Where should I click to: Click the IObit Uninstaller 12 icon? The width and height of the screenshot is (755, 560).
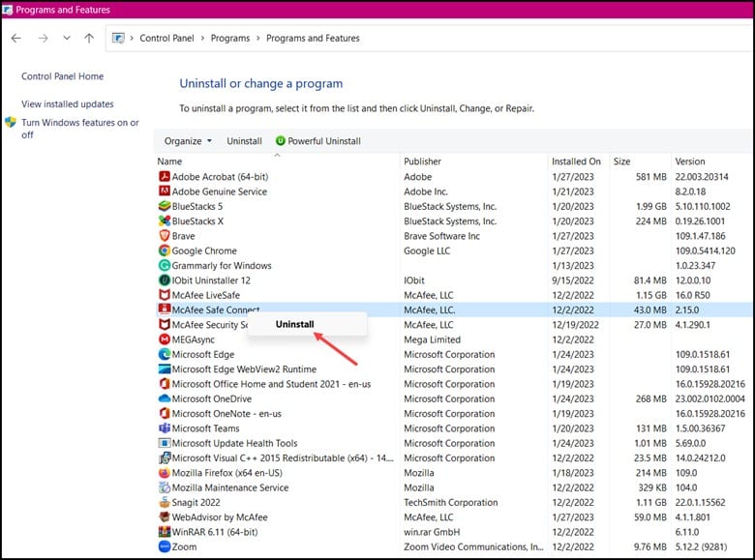pos(165,280)
